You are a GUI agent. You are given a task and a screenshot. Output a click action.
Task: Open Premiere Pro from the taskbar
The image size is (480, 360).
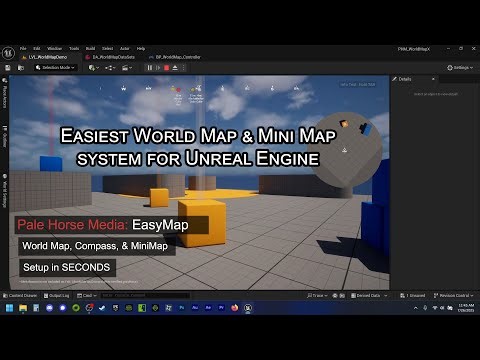pos(221,308)
